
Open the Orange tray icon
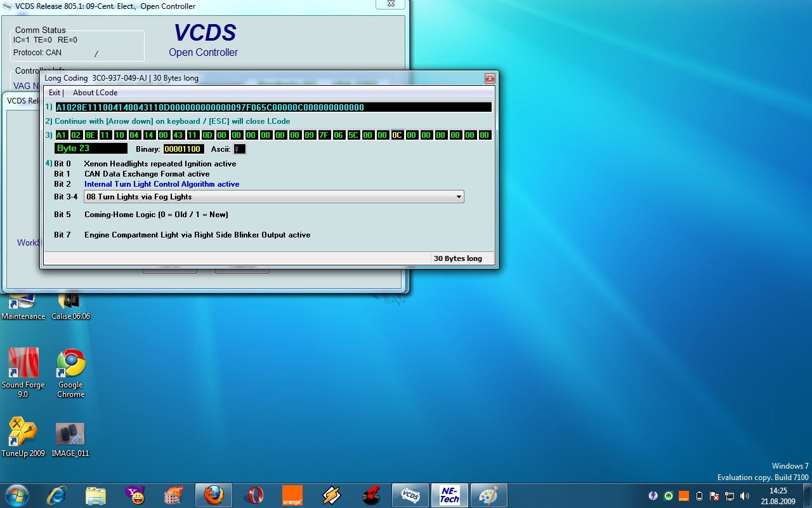pyautogui.click(x=684, y=496)
